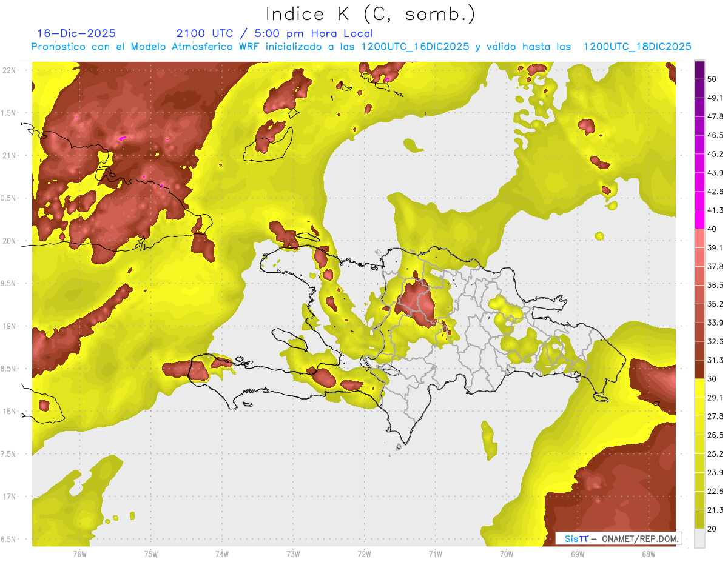Image resolution: width=728 pixels, height=562 pixels.
Task: Click the legend value '36.5'
Action: click(x=715, y=285)
